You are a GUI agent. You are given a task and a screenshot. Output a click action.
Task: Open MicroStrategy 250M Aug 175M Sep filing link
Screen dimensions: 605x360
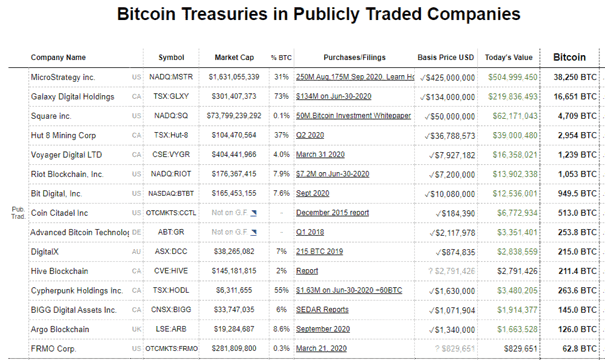355,77
